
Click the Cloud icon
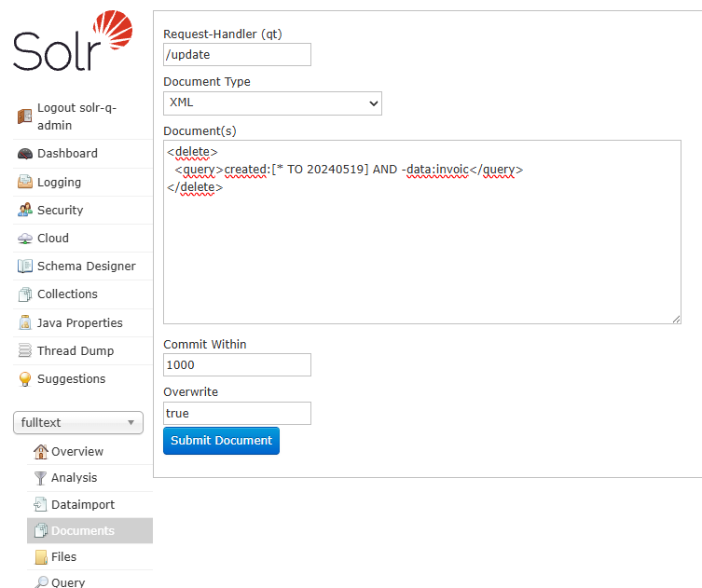[24, 239]
